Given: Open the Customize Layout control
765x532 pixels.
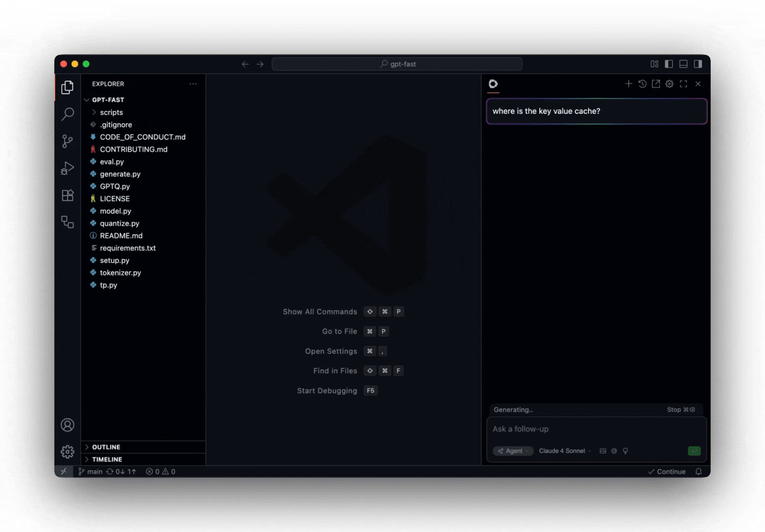Looking at the screenshot, I should click(x=655, y=64).
